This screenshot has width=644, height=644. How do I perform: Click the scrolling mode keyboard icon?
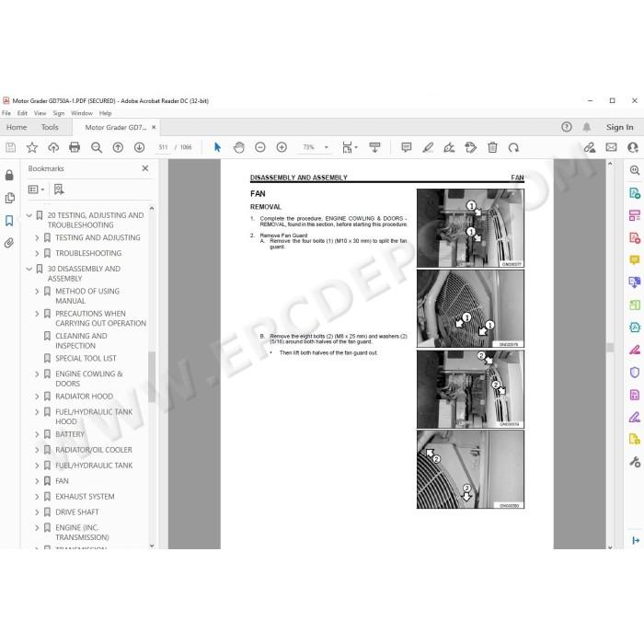pyautogui.click(x=374, y=147)
